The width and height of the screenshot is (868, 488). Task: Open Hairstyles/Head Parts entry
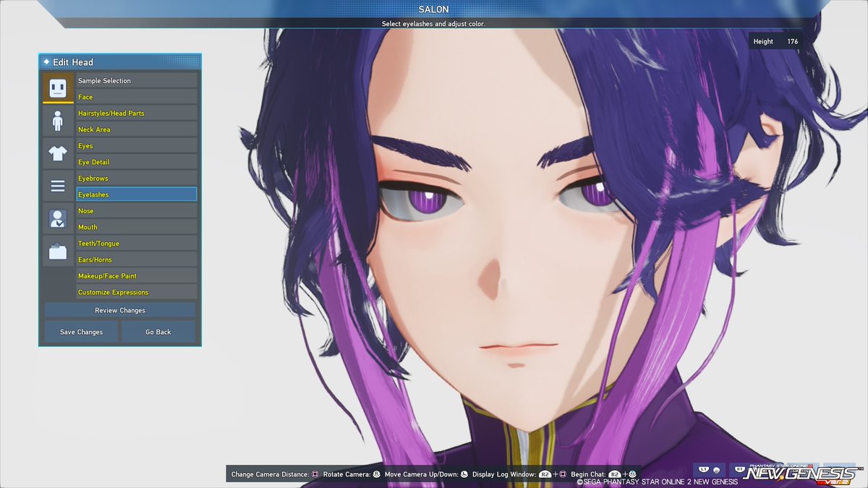137,114
